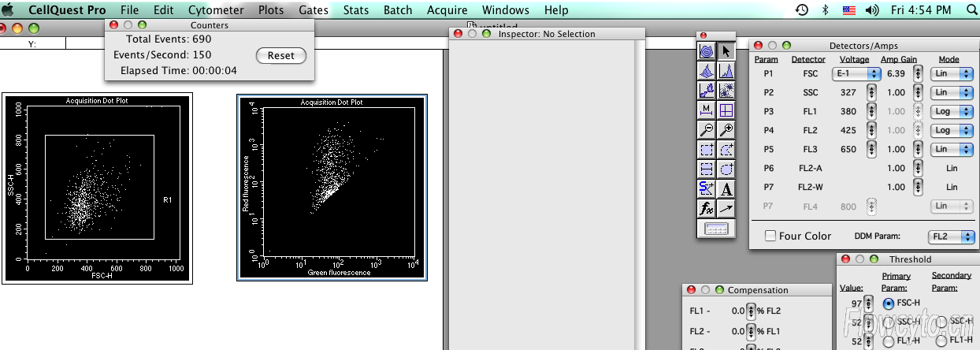Open the P3 FL1 mode Log dropdown
Screen dimensions: 980x350
tap(953, 111)
